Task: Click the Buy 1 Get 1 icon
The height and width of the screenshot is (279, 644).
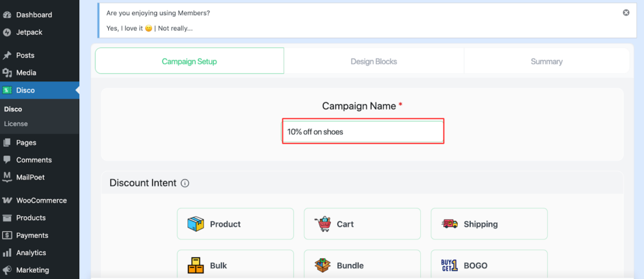Action: click(x=449, y=265)
